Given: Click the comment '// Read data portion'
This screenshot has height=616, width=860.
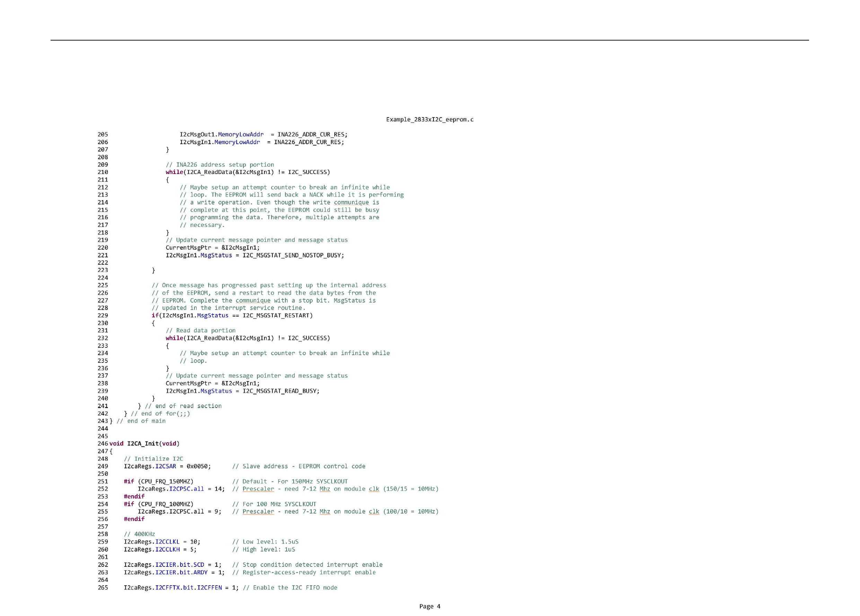Looking at the screenshot, I should coord(201,331).
